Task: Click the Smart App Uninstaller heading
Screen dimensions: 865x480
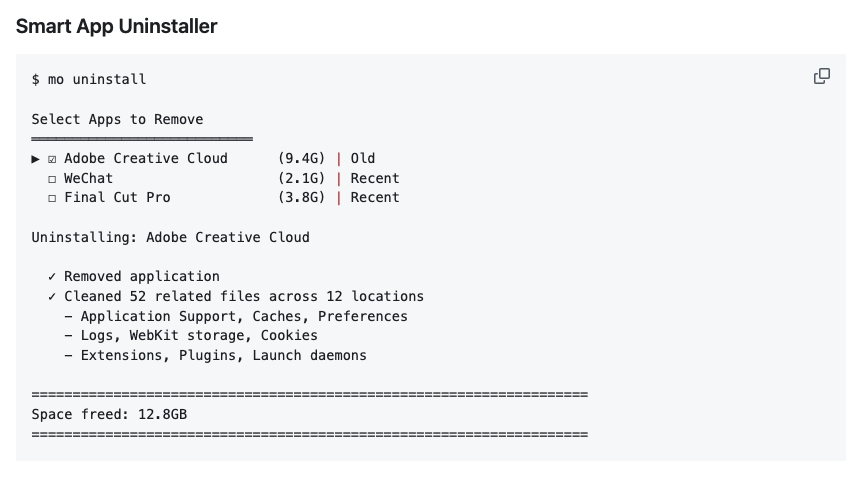Action: tap(116, 27)
